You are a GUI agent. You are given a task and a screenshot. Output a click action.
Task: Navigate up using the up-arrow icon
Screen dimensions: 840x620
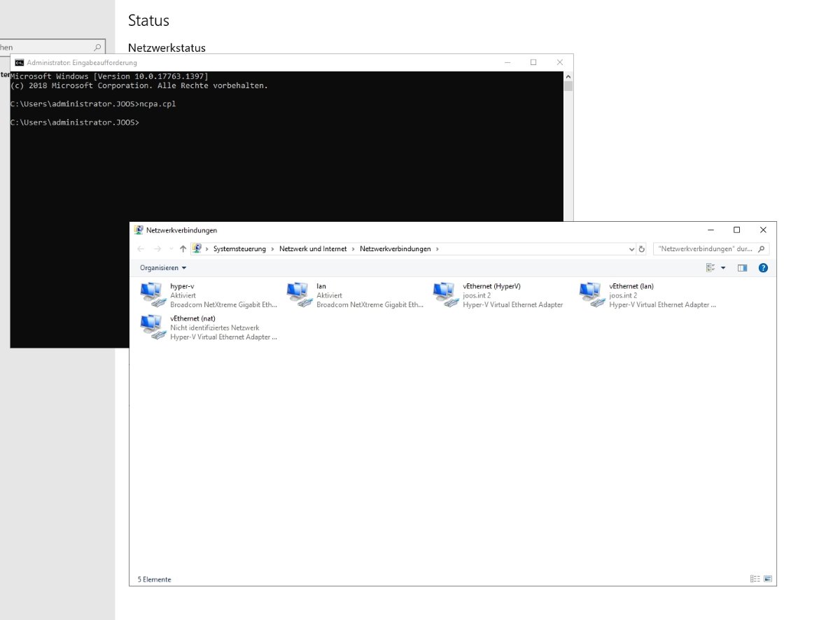pyautogui.click(x=183, y=248)
